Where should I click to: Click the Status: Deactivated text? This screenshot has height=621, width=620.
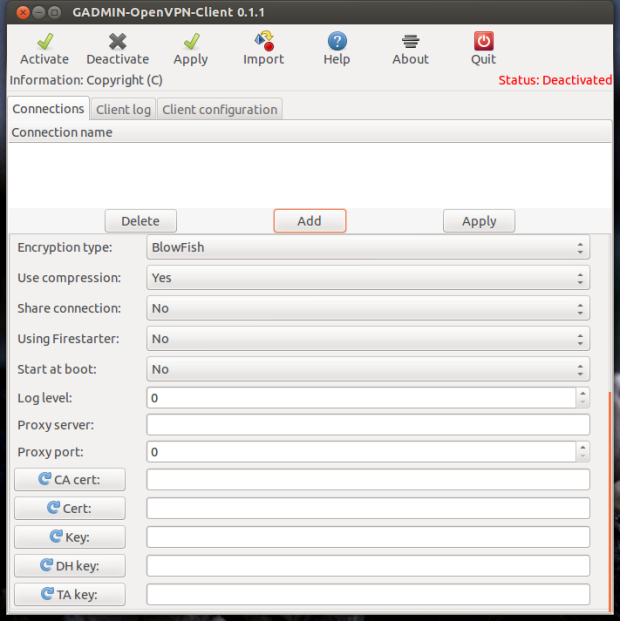coord(555,80)
